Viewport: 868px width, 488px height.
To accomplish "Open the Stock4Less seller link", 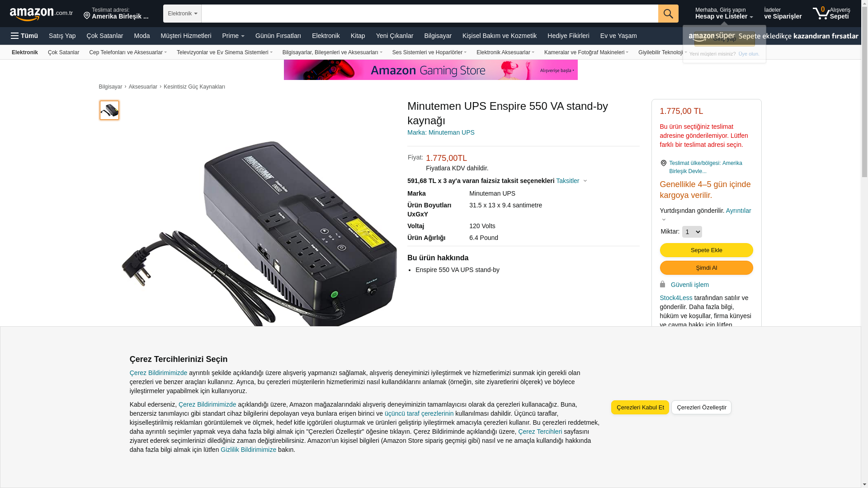I will pyautogui.click(x=676, y=298).
